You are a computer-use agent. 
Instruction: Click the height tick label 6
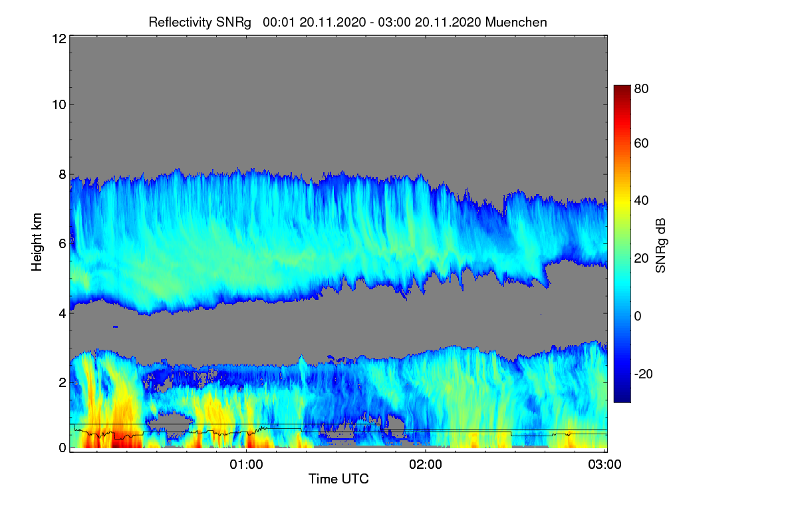62,243
